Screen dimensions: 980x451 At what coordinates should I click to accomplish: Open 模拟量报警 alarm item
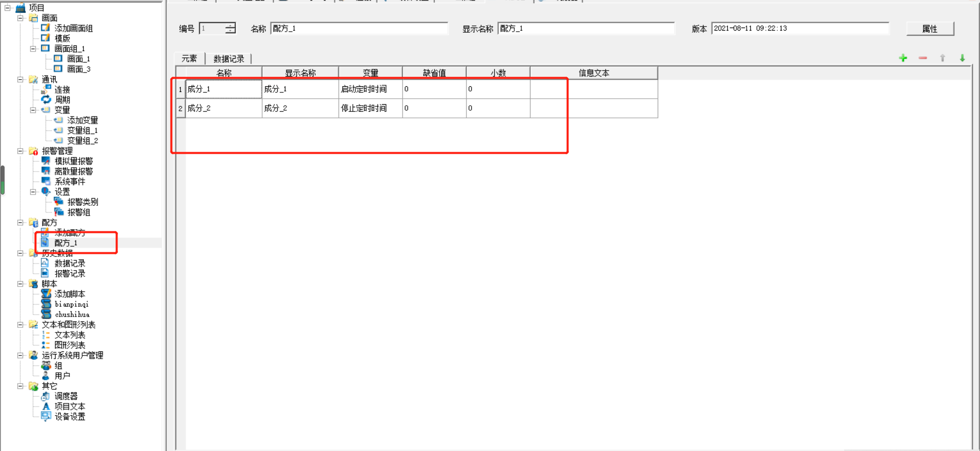click(x=74, y=161)
